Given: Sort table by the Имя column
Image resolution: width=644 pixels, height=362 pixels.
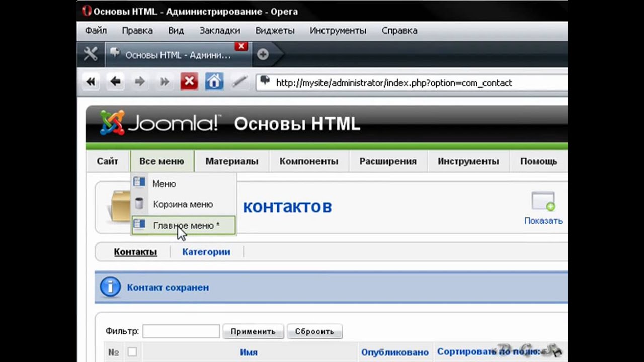Looking at the screenshot, I should (249, 353).
